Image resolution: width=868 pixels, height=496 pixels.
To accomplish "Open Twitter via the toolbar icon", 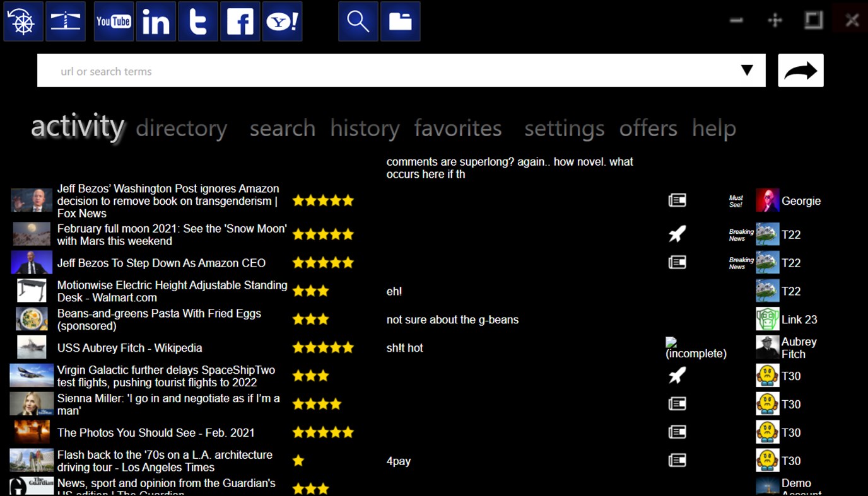I will 197,21.
